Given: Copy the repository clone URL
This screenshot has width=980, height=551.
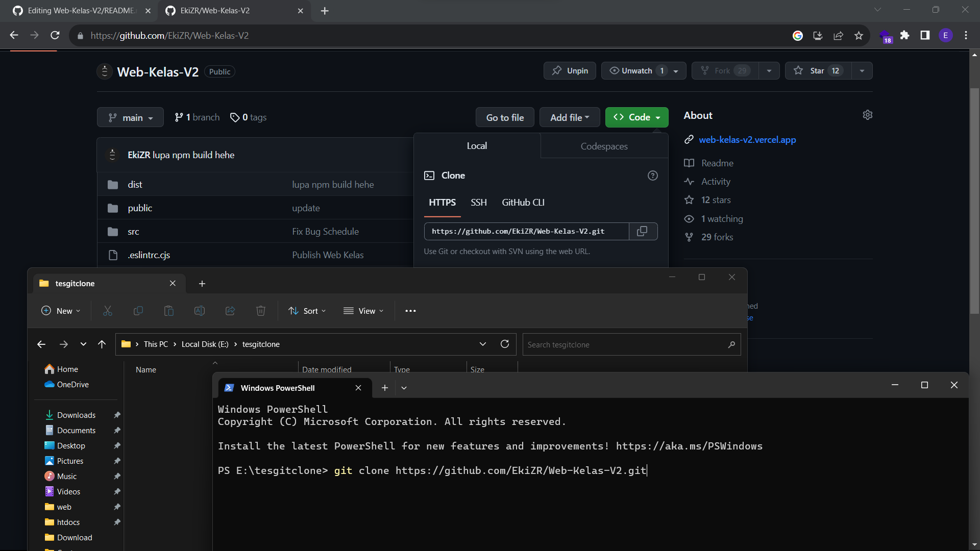Looking at the screenshot, I should pos(643,231).
